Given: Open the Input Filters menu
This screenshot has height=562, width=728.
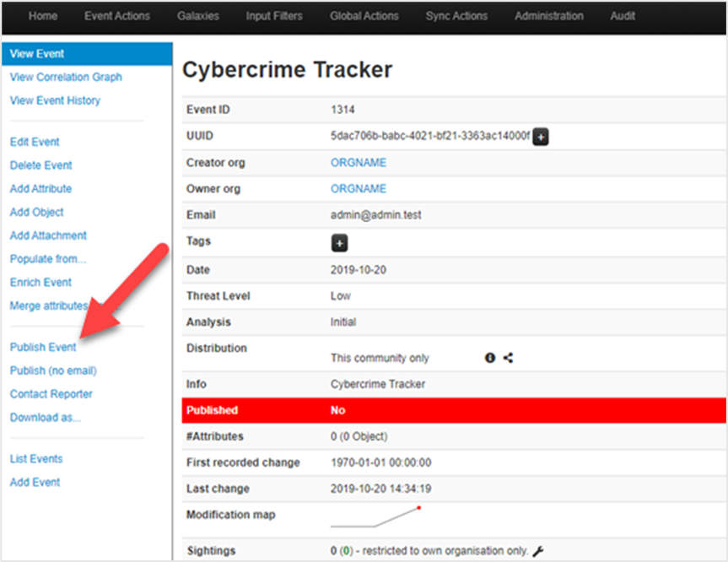Looking at the screenshot, I should click(274, 16).
